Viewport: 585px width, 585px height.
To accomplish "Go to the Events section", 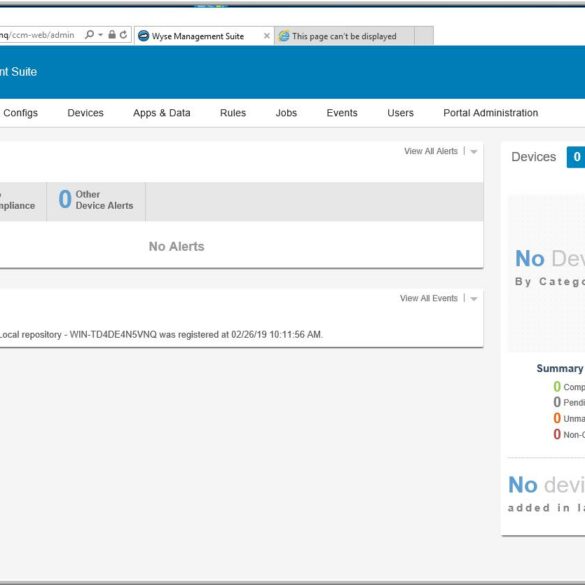I will 342,113.
